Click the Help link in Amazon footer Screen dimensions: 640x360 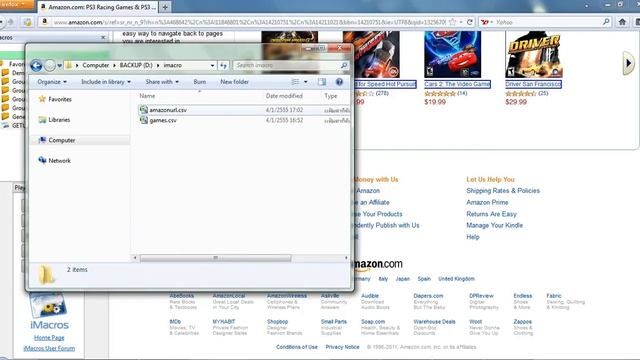click(473, 237)
